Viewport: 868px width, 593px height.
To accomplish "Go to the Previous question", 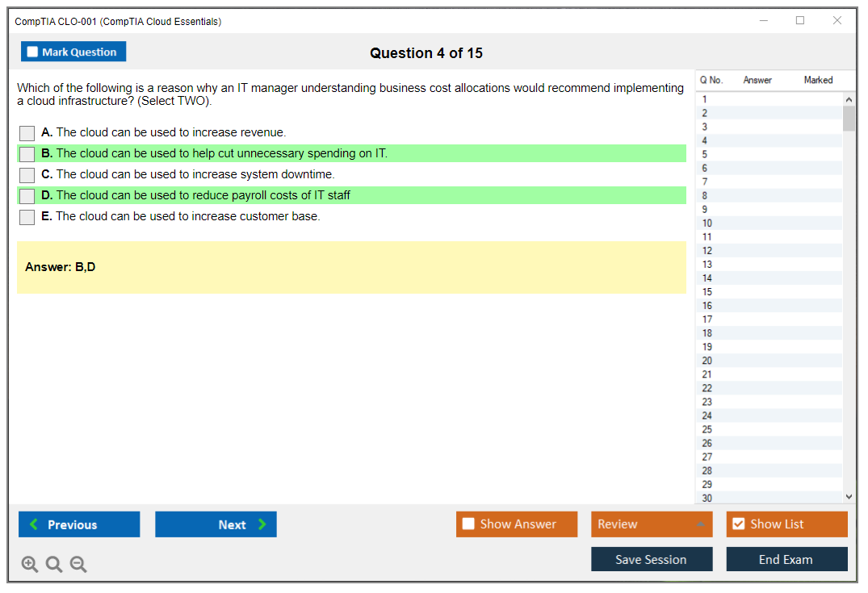I will [x=79, y=524].
